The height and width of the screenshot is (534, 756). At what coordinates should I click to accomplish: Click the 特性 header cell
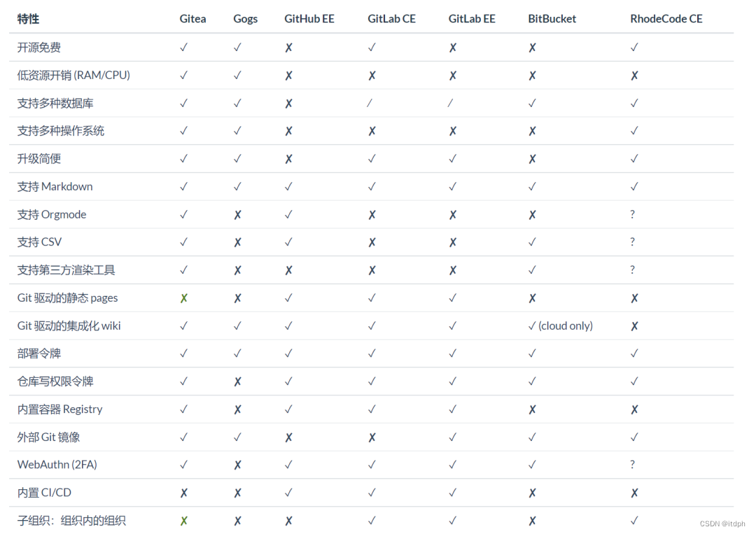tap(28, 19)
